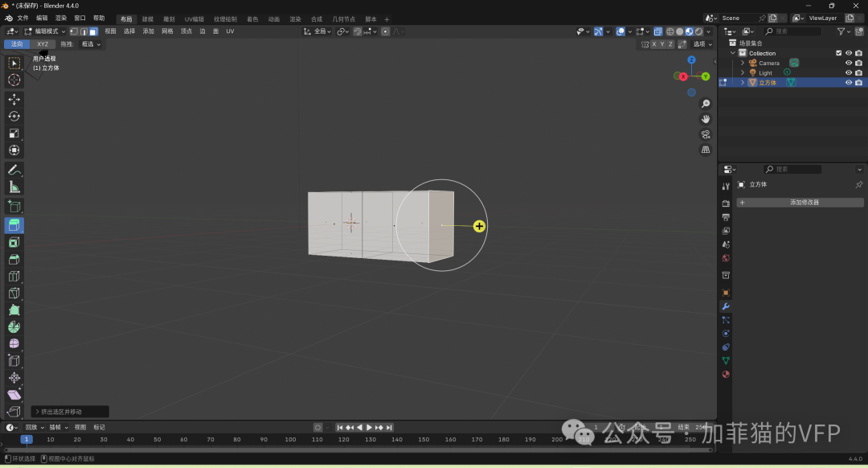This screenshot has height=468, width=868.
Task: Activate the Scale tool
Action: [14, 133]
